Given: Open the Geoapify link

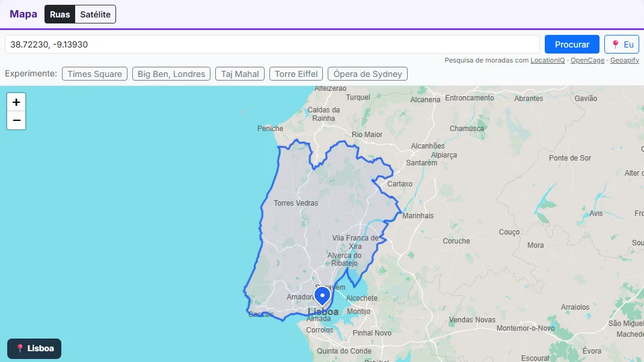Looking at the screenshot, I should [625, 60].
